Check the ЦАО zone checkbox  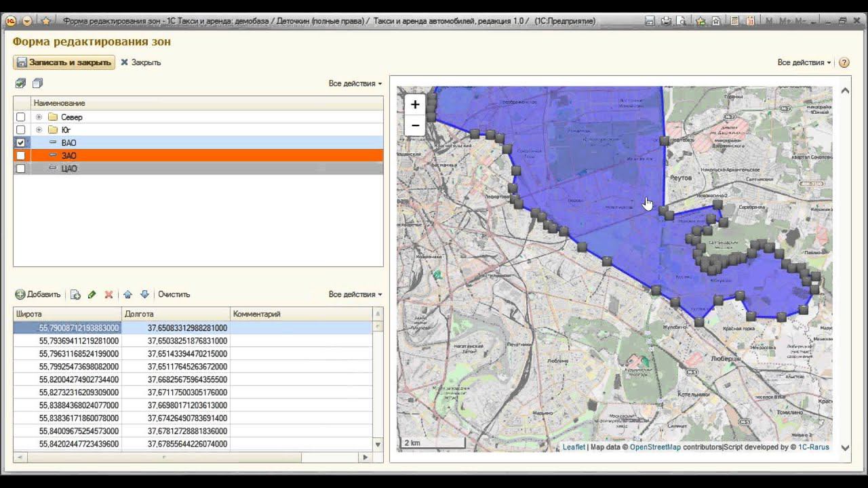(x=21, y=169)
